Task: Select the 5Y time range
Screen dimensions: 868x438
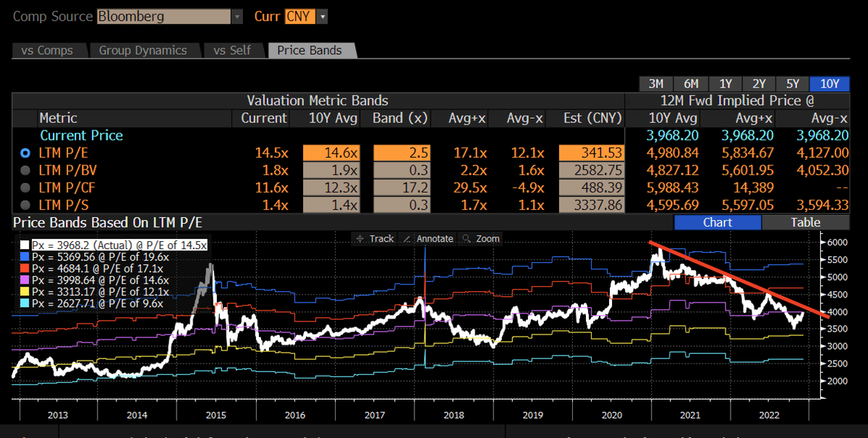Action: pyautogui.click(x=793, y=84)
